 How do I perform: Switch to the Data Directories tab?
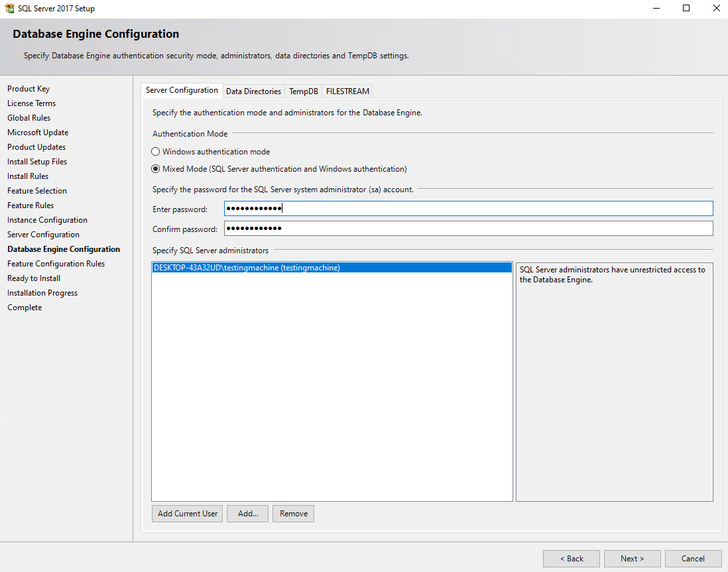point(253,91)
